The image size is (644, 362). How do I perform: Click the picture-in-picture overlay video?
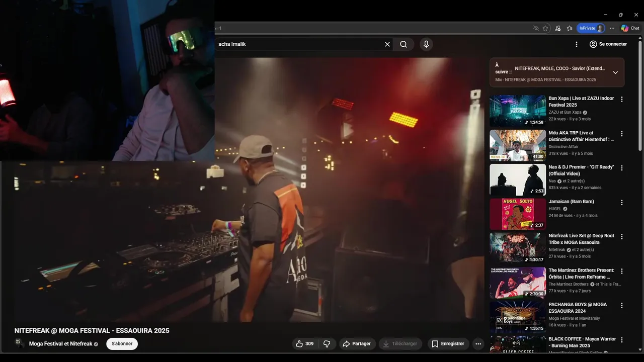click(107, 80)
